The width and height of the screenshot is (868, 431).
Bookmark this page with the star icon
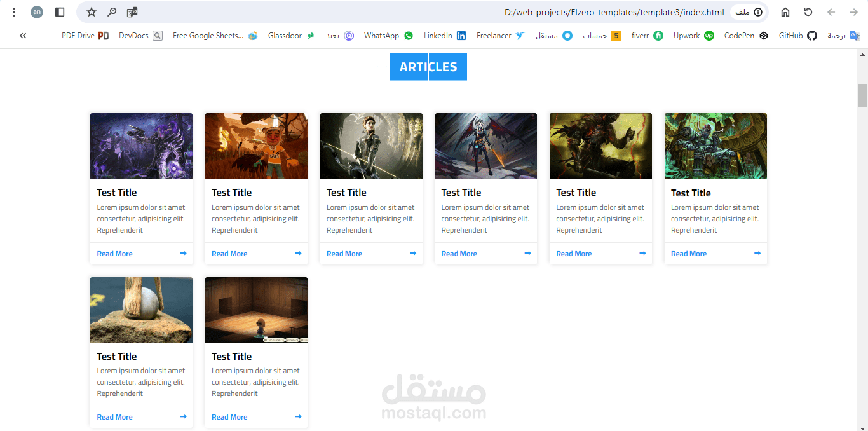click(x=92, y=12)
